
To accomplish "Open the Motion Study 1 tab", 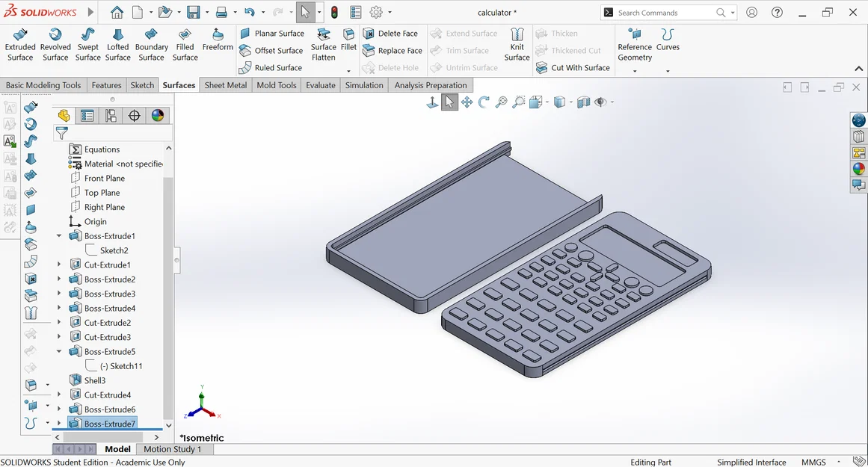I will pyautogui.click(x=173, y=449).
